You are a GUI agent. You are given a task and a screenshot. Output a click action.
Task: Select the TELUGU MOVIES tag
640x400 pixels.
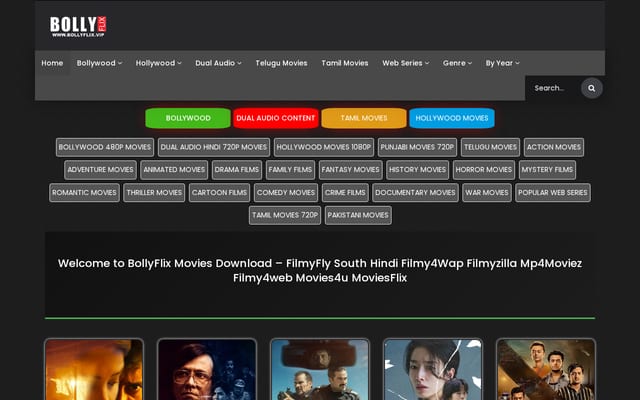pyautogui.click(x=490, y=147)
